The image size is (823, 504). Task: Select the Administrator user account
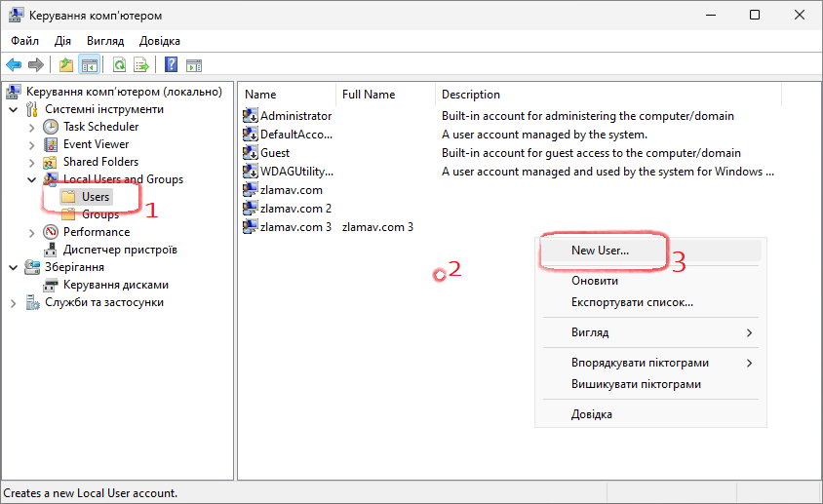(295, 116)
